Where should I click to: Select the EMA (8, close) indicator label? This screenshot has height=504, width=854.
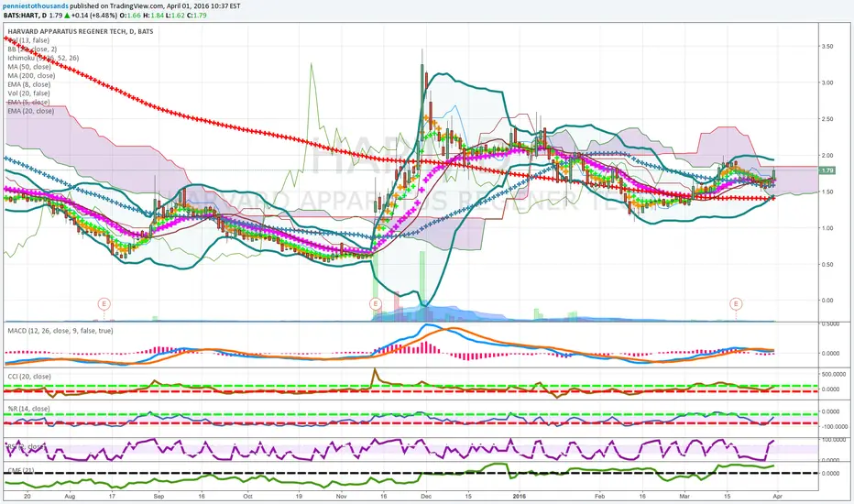click(29, 84)
